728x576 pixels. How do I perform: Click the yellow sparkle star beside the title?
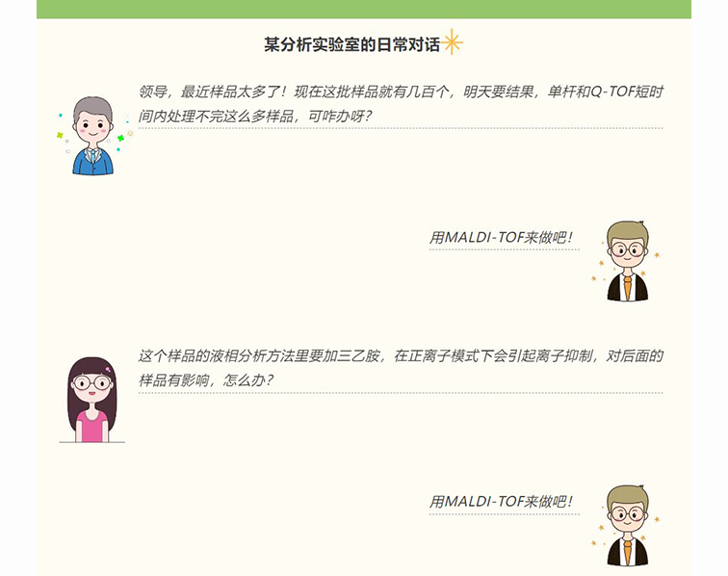point(452,42)
